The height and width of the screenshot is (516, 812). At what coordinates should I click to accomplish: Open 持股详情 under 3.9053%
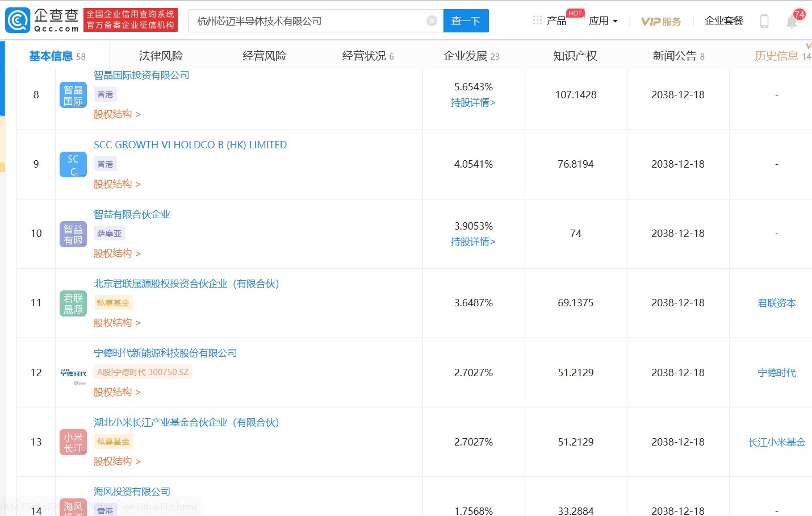tap(473, 242)
